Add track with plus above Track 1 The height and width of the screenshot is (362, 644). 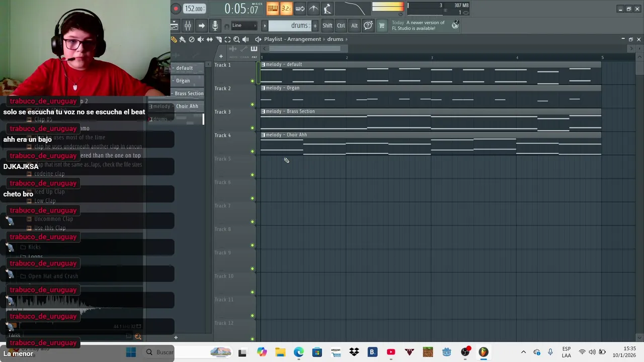(x=221, y=56)
